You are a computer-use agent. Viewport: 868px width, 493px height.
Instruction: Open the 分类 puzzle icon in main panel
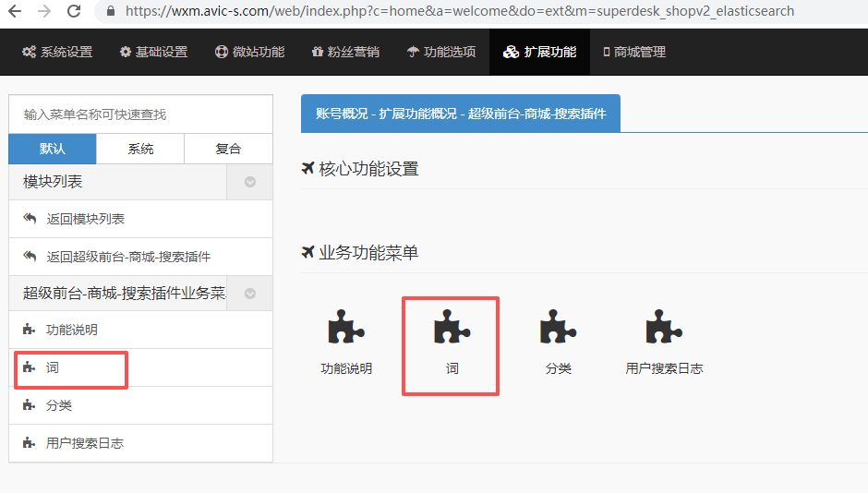click(x=558, y=331)
